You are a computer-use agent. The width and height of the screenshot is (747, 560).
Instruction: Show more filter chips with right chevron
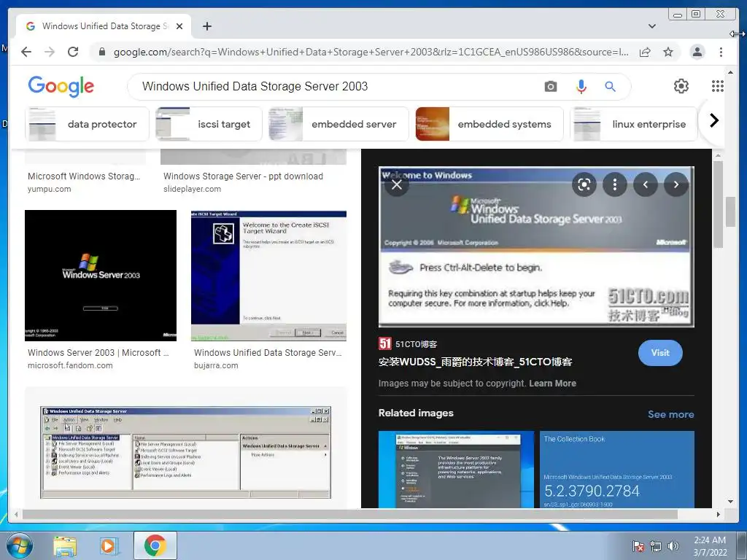tap(713, 120)
